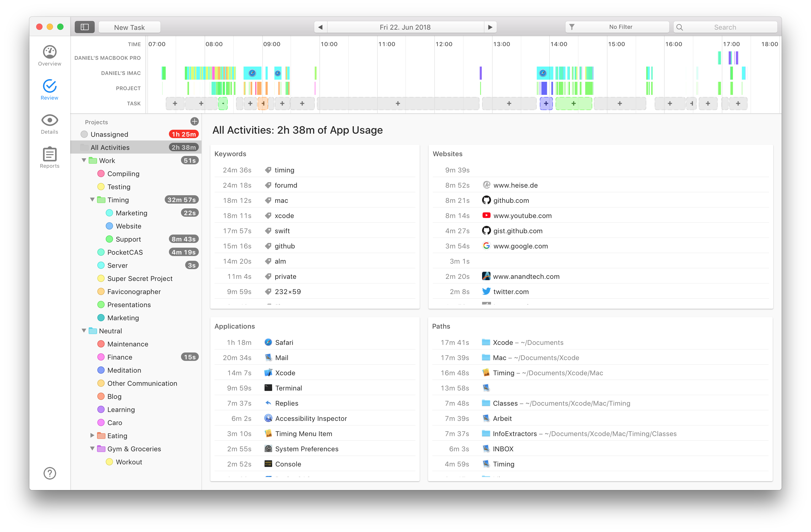Select the Unassigned project row

[136, 134]
